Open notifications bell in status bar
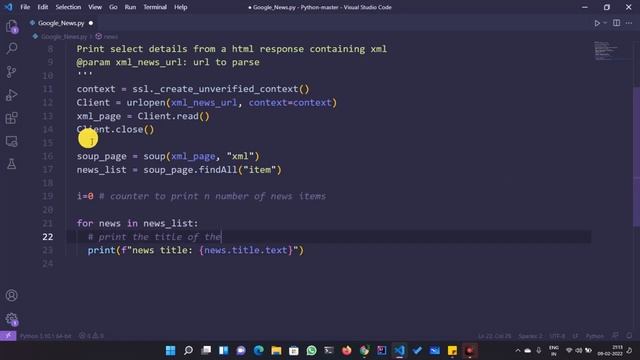This screenshot has height=360, width=640. point(629,336)
